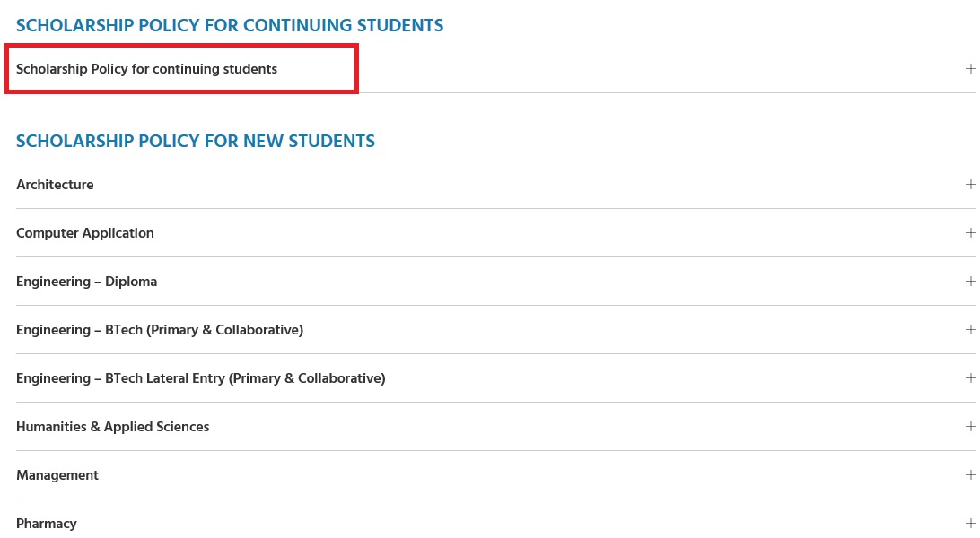Show Humanities & Applied Sciences scholarship policy
The width and height of the screenshot is (980, 538).
click(x=113, y=427)
